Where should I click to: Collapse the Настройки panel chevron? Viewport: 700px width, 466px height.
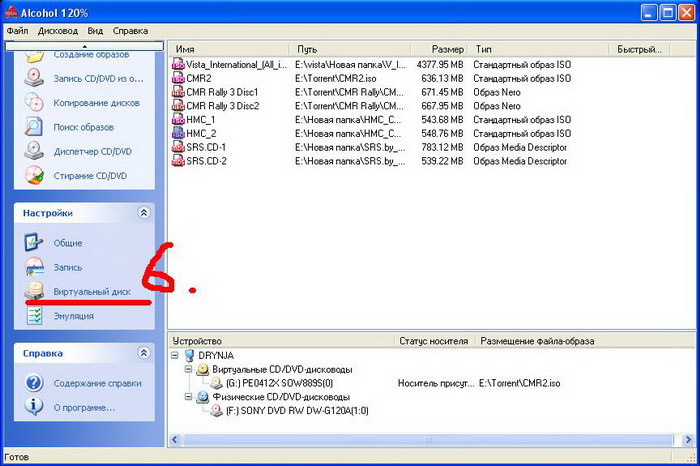coord(144,213)
